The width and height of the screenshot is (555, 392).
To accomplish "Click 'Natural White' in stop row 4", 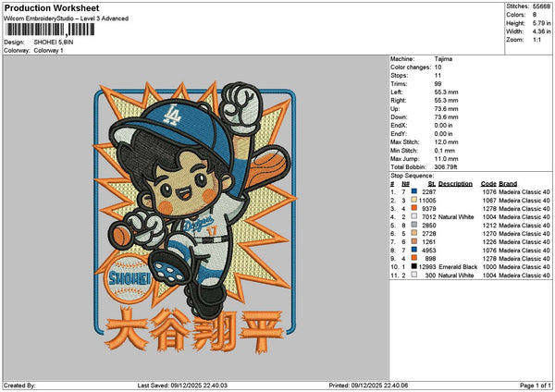I will pyautogui.click(x=456, y=217).
